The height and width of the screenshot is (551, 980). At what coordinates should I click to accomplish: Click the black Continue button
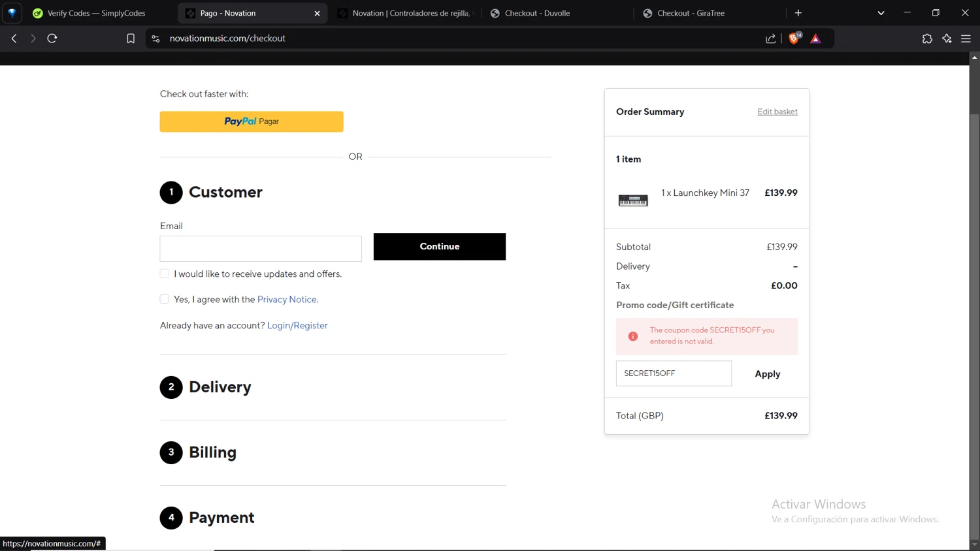[x=440, y=247]
